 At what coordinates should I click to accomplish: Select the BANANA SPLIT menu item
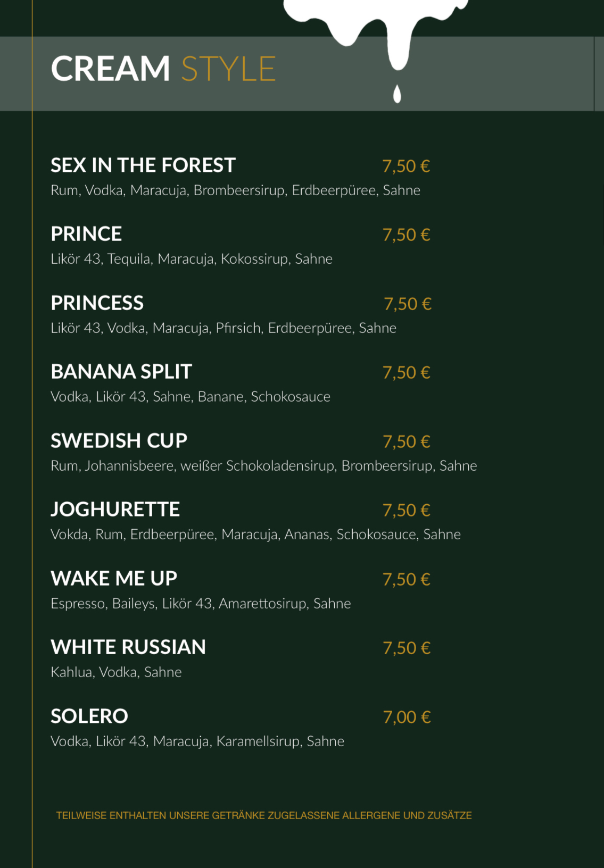(x=121, y=372)
